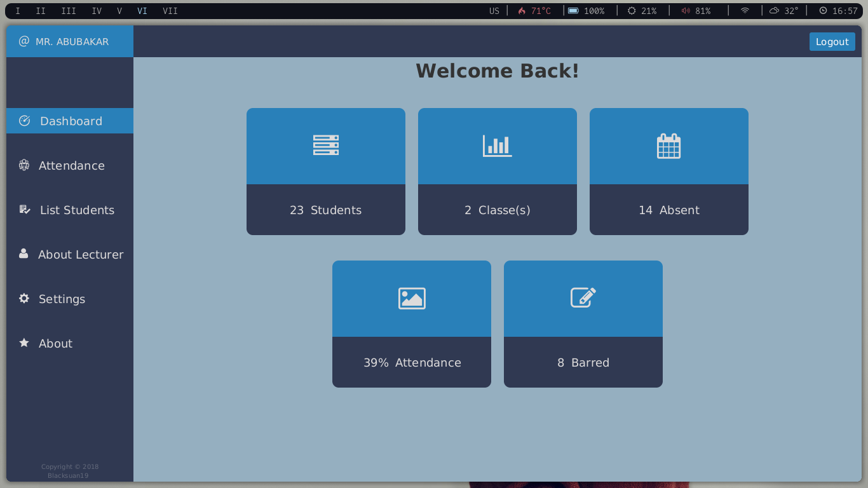Click the volume icon in the status bar

(x=686, y=10)
